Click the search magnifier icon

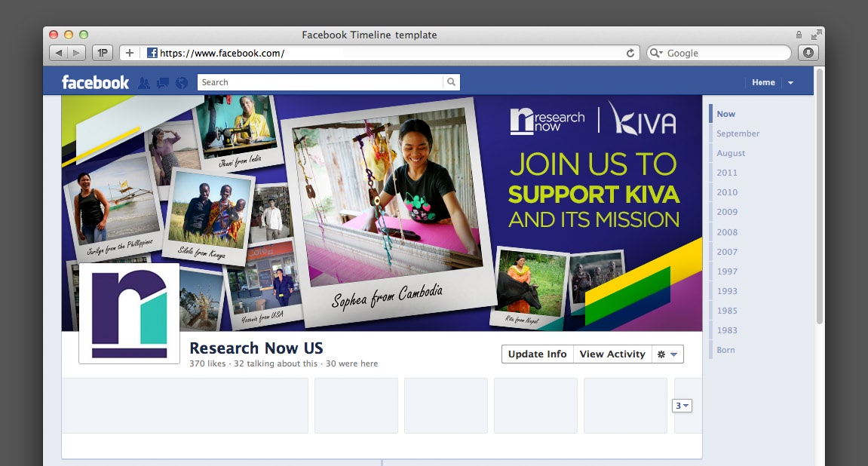pos(451,82)
